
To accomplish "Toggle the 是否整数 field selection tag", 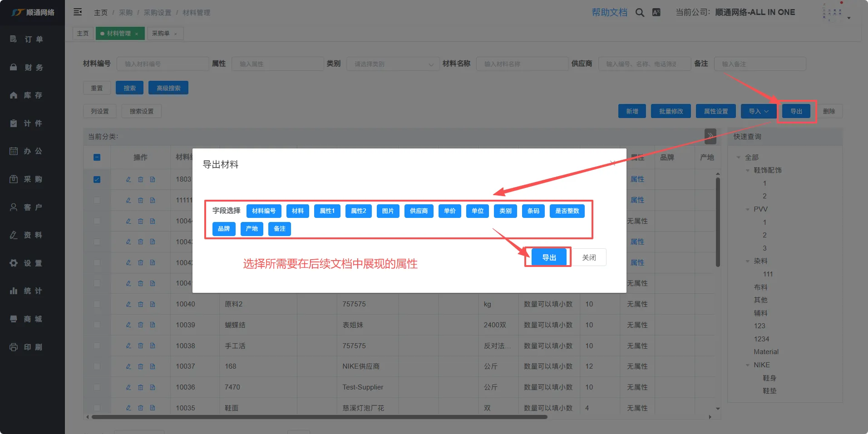I will pyautogui.click(x=567, y=211).
